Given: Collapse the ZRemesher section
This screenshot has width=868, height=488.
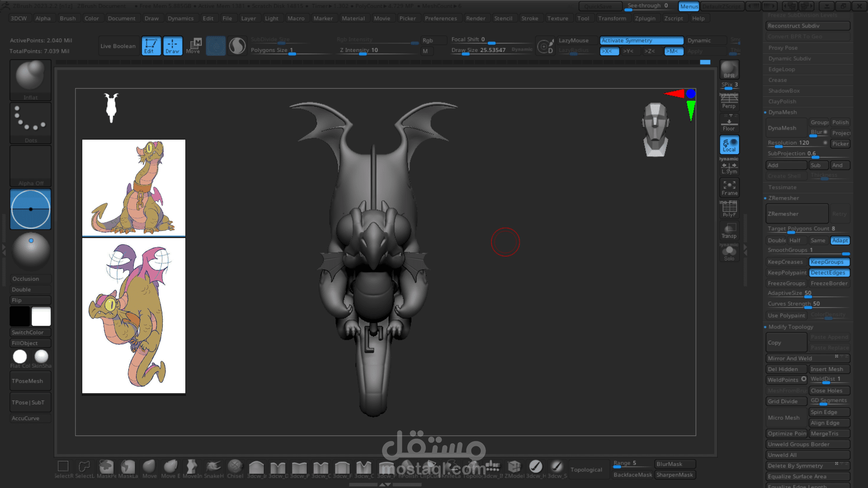Looking at the screenshot, I should [x=783, y=198].
